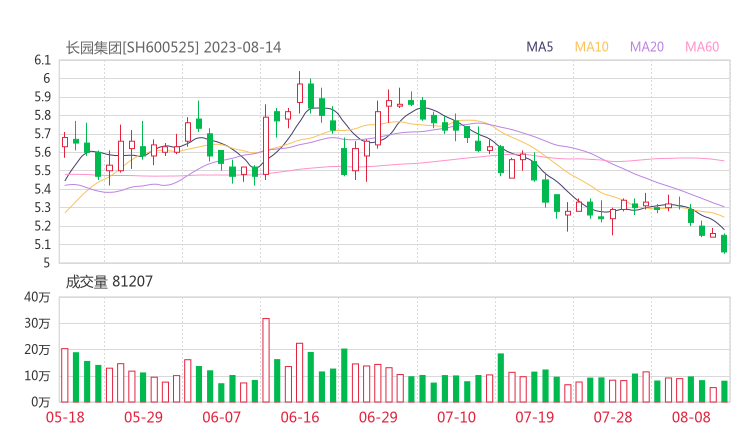Click the 07-10 date axis label
This screenshot has width=740, height=440.
click(456, 417)
